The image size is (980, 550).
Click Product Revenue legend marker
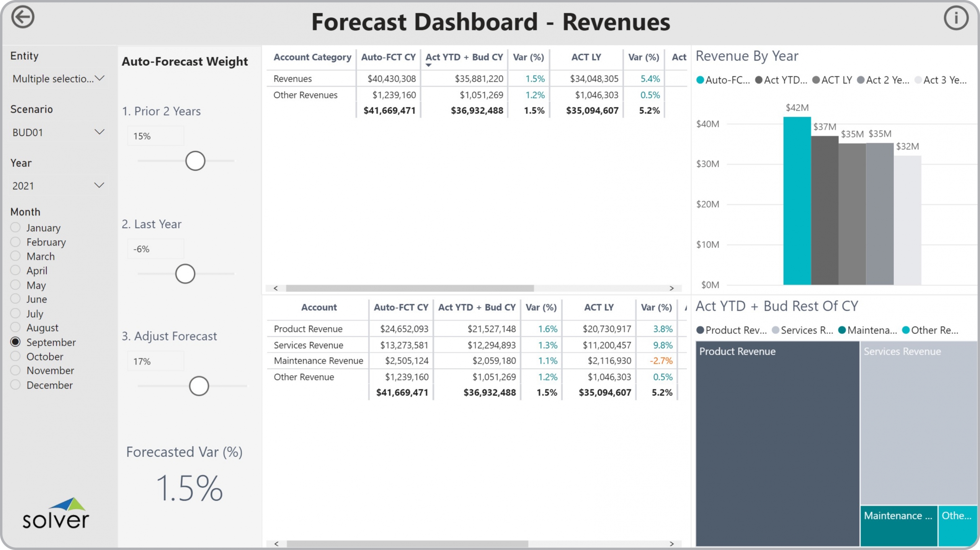pos(700,330)
